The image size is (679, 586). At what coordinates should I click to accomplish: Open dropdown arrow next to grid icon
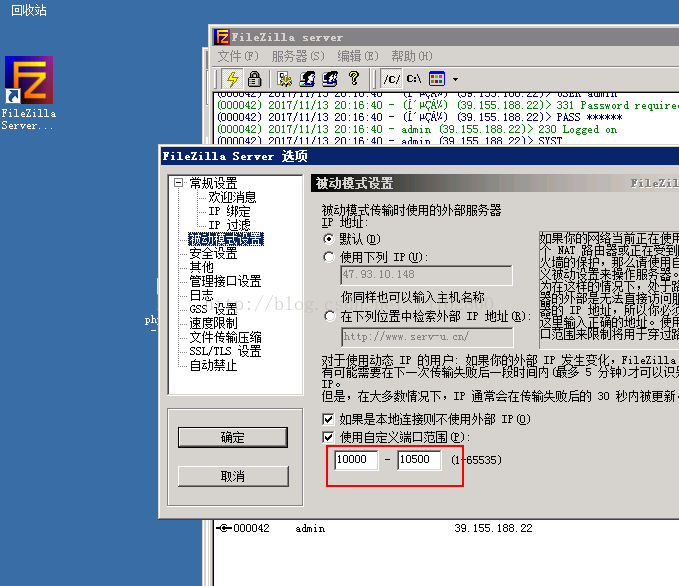point(455,79)
